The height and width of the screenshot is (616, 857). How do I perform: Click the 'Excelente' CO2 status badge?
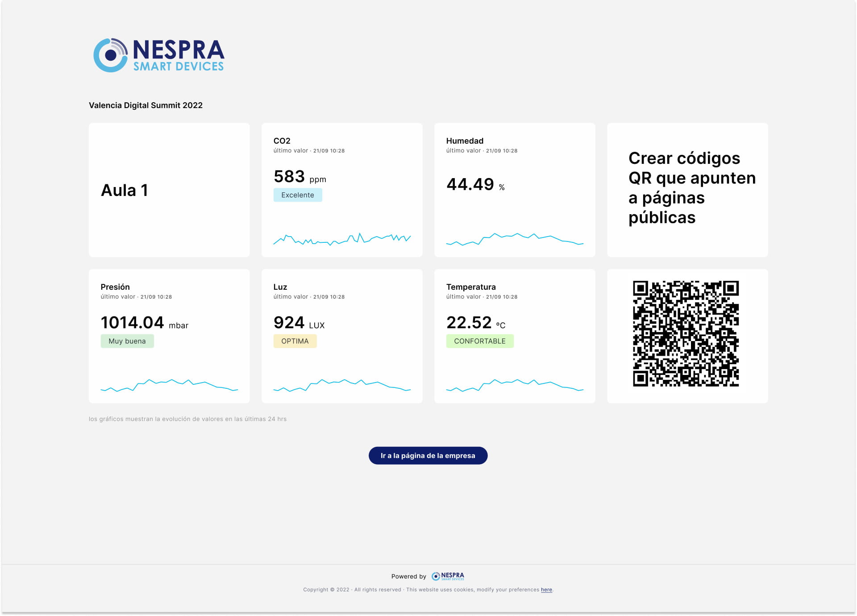(x=297, y=195)
